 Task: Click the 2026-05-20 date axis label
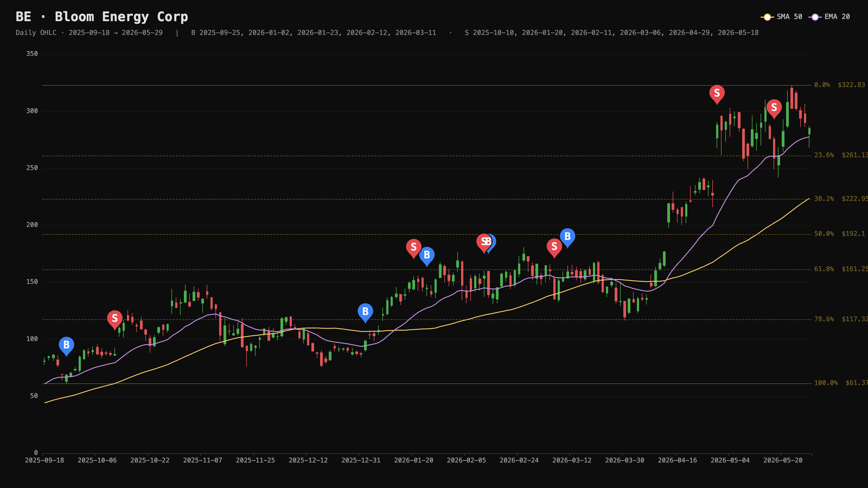pos(783,460)
